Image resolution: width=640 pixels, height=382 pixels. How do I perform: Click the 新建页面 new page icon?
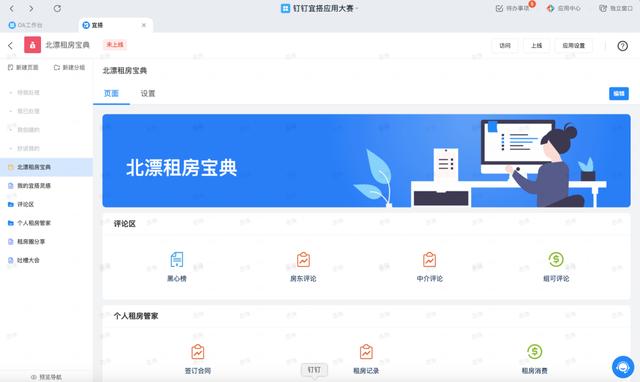(11, 67)
